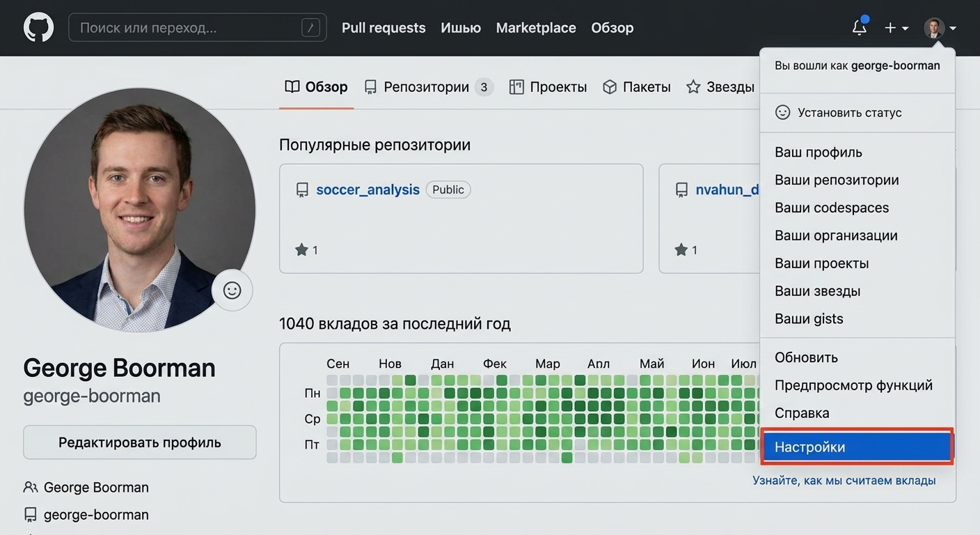This screenshot has width=980, height=535.
Task: Select "Обновить" in the user menu
Action: click(857, 357)
